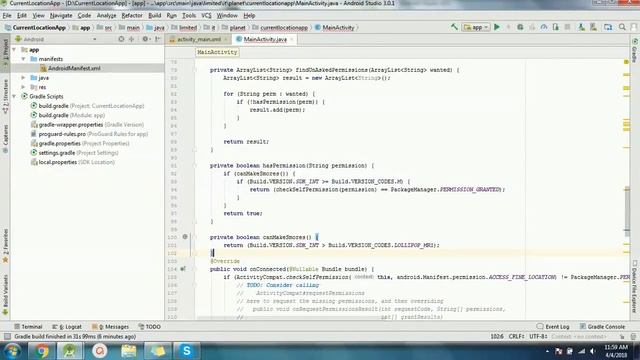The height and width of the screenshot is (360, 640).
Task: Close the MainActivity.java tab
Action: 291,40
